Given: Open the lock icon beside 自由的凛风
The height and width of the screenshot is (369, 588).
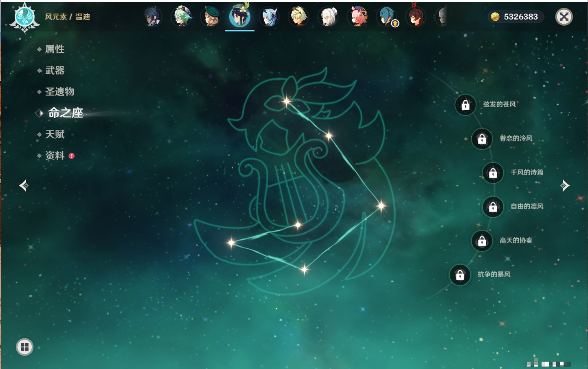Looking at the screenshot, I should coord(493,207).
